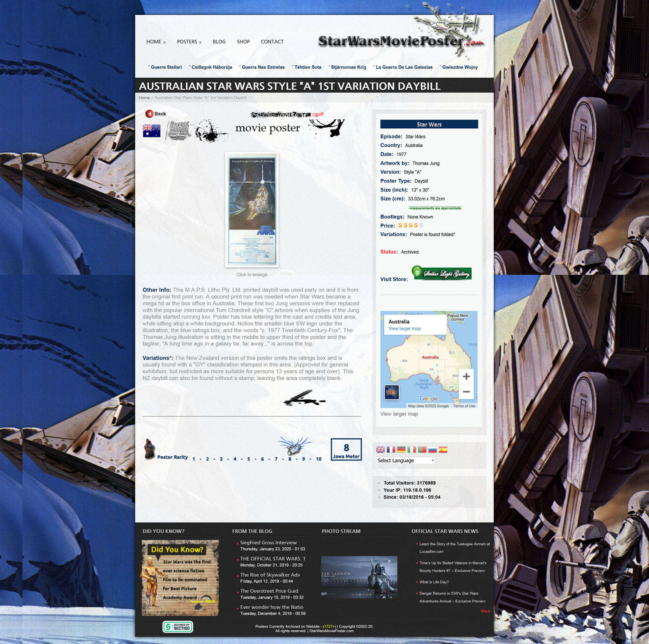The height and width of the screenshot is (644, 649).
Task: Click the Photo Stream Boba Fett image
Action: coord(359,577)
